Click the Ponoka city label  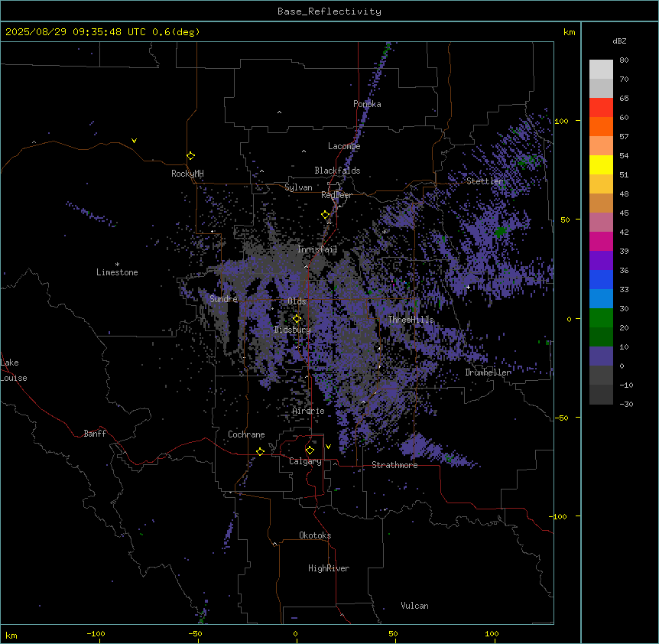coord(367,104)
